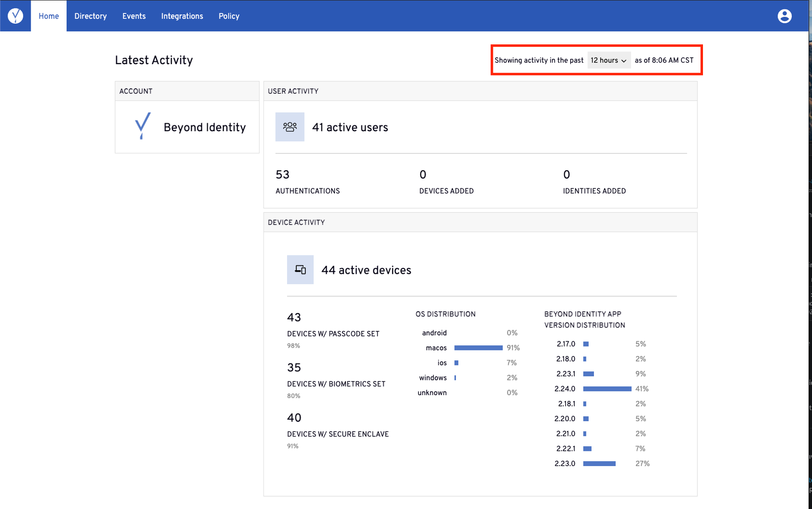The height and width of the screenshot is (509, 812).
Task: Click the 27% value for version 2.23.0
Action: click(642, 464)
